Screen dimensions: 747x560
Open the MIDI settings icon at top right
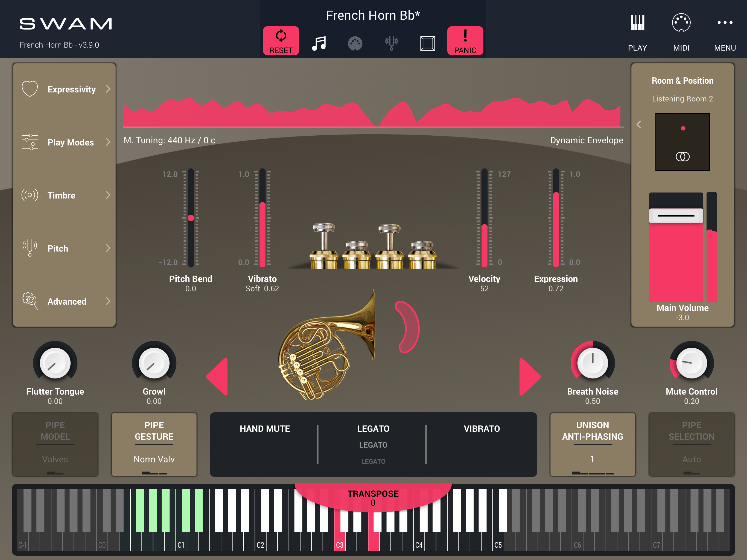(x=681, y=23)
